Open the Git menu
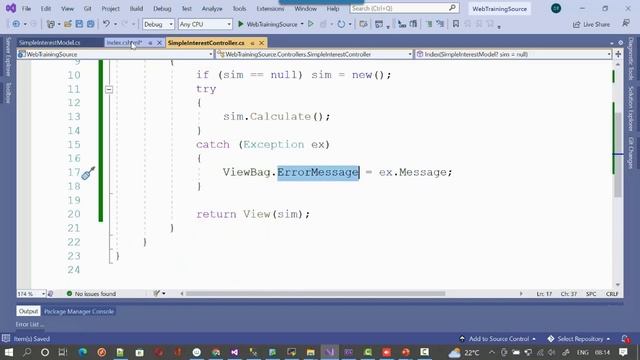Screen dimensions: 640x360 (87, 9)
